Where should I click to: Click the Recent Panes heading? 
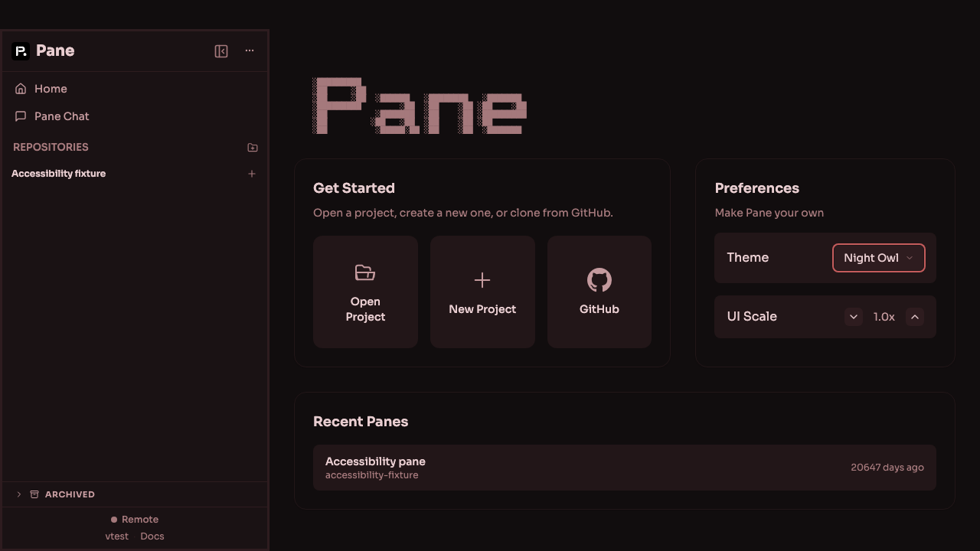click(361, 422)
